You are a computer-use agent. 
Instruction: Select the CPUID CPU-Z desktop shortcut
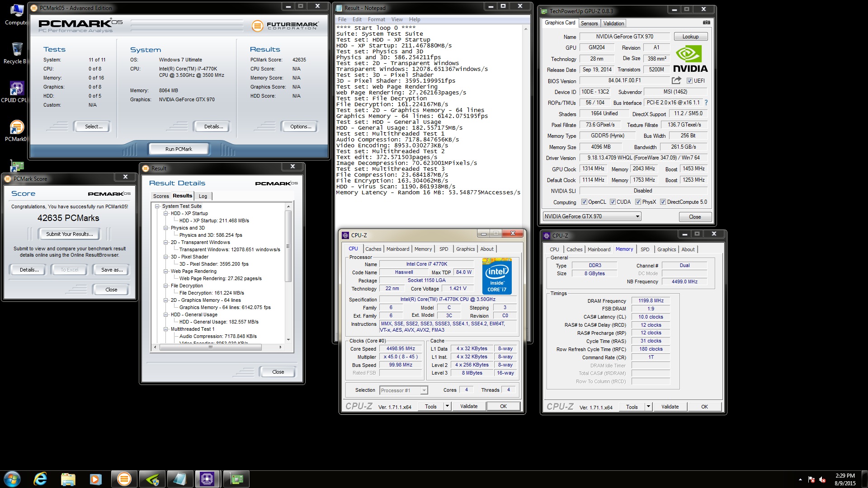16,92
